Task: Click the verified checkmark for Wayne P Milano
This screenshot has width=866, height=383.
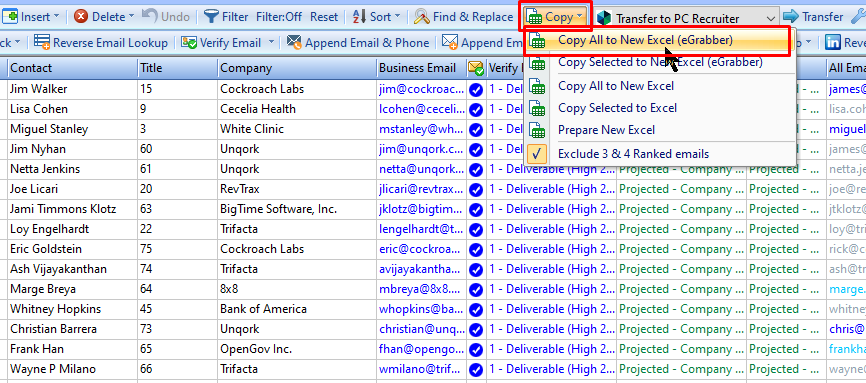Action: point(476,369)
